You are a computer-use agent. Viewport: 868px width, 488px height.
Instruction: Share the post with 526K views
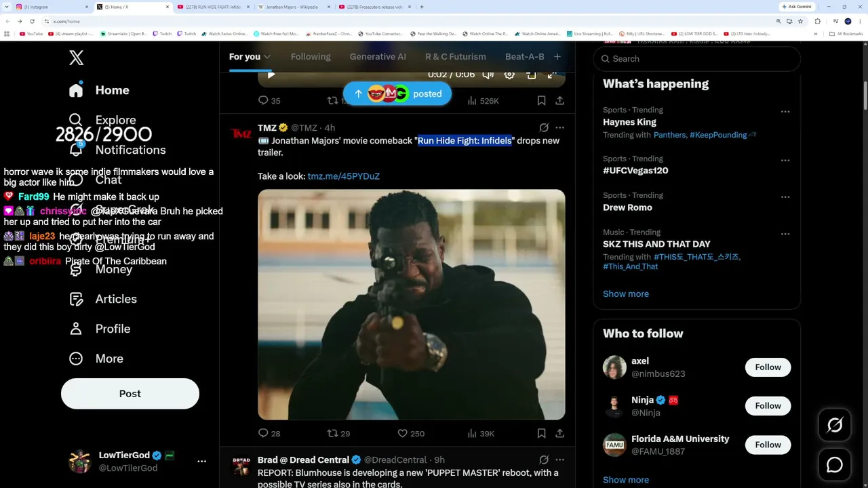(x=559, y=101)
